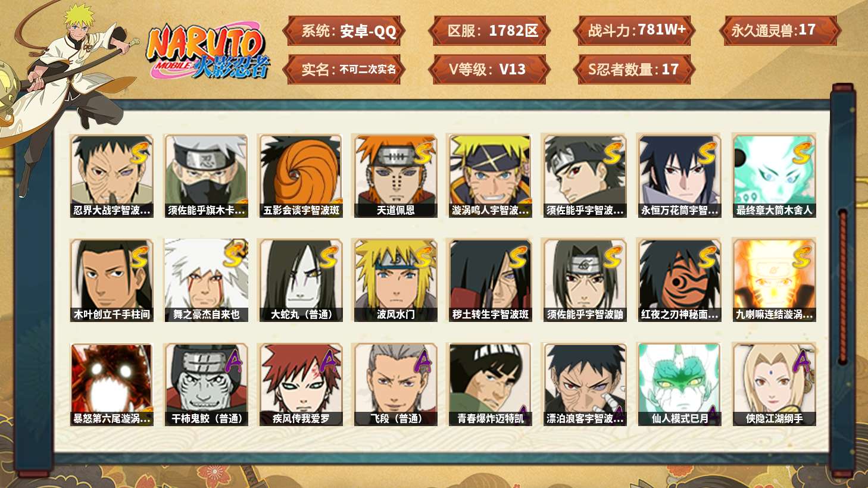The image size is (868, 488).
Task: Click the 飞段（普通）character thumbnail
Action: (x=395, y=384)
